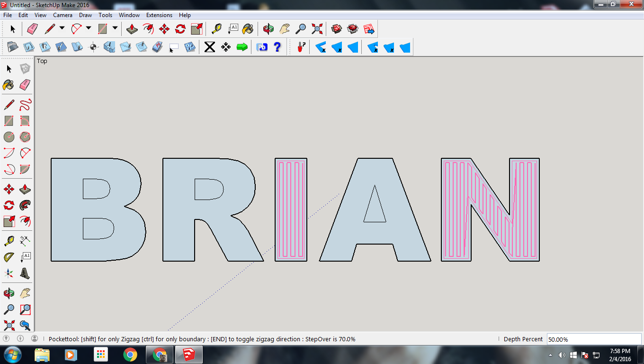The height and width of the screenshot is (364, 644).
Task: Select the Freehand tool in left toolbar
Action: click(25, 105)
